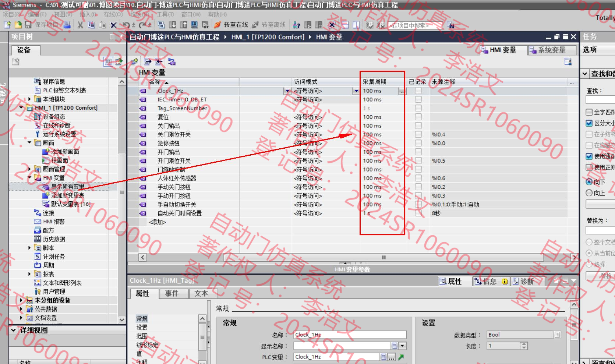
Task: Click the compile toolbar icon
Action: tap(161, 25)
